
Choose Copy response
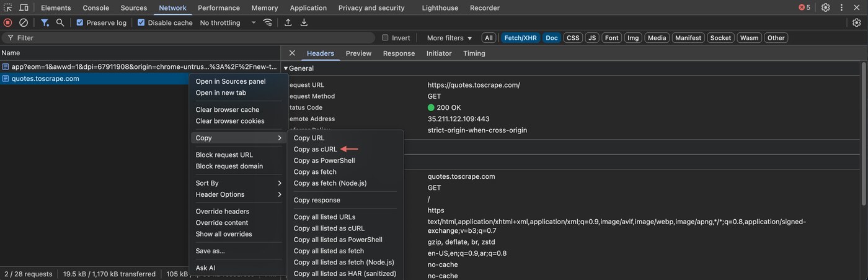point(317,200)
